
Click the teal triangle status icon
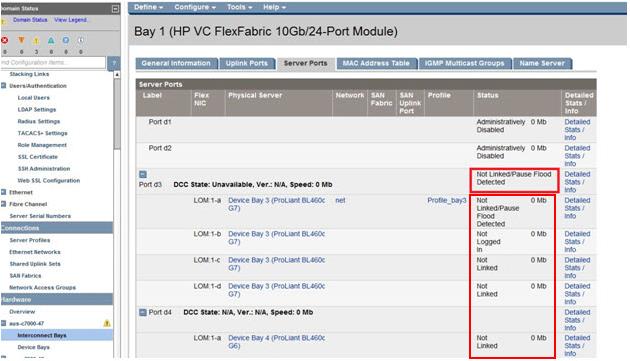coord(51,40)
